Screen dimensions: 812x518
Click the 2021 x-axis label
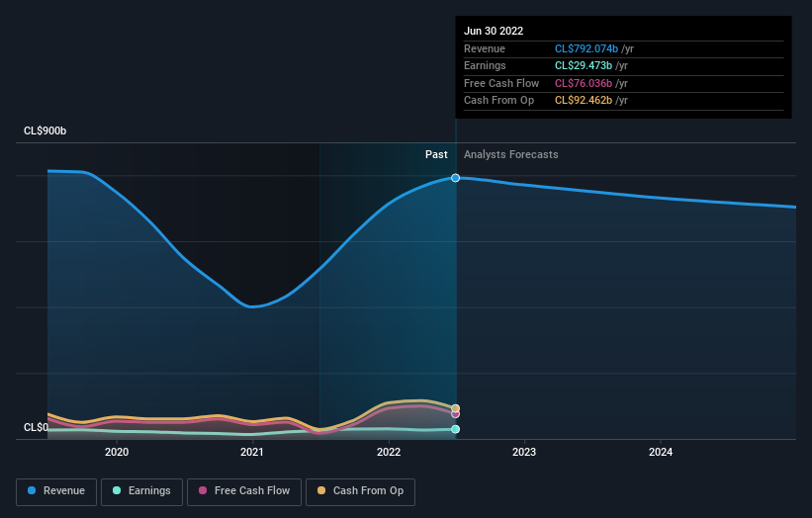click(x=252, y=452)
